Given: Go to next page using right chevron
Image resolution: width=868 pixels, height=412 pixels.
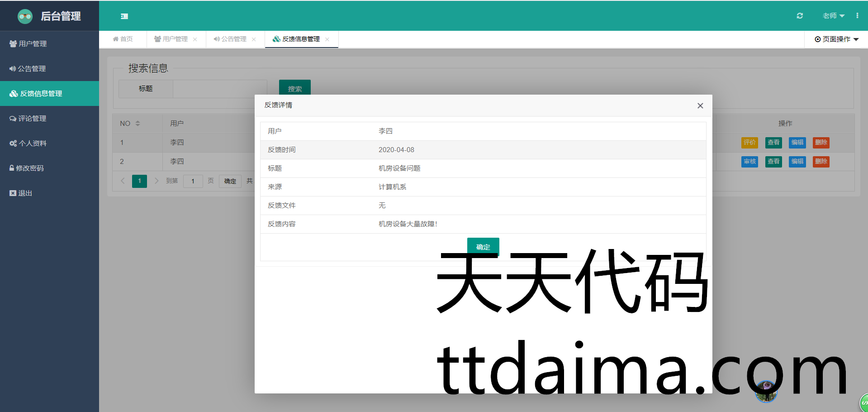Looking at the screenshot, I should 157,181.
